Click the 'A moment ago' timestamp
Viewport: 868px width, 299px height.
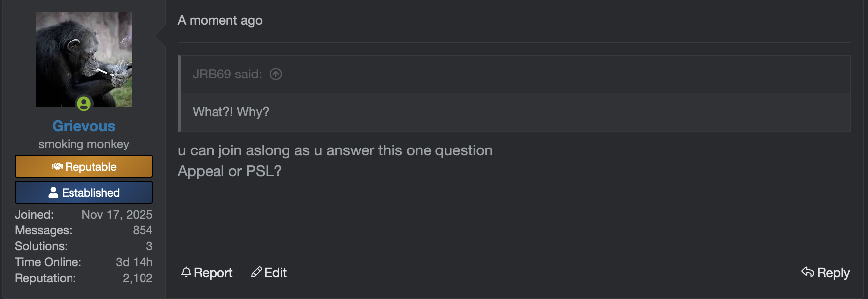click(220, 21)
